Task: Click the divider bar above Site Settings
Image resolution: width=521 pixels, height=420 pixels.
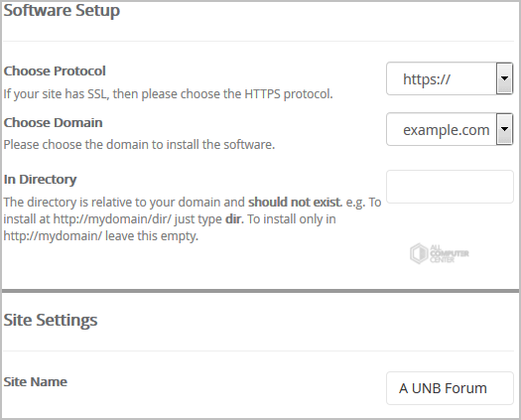Action: pyautogui.click(x=260, y=291)
